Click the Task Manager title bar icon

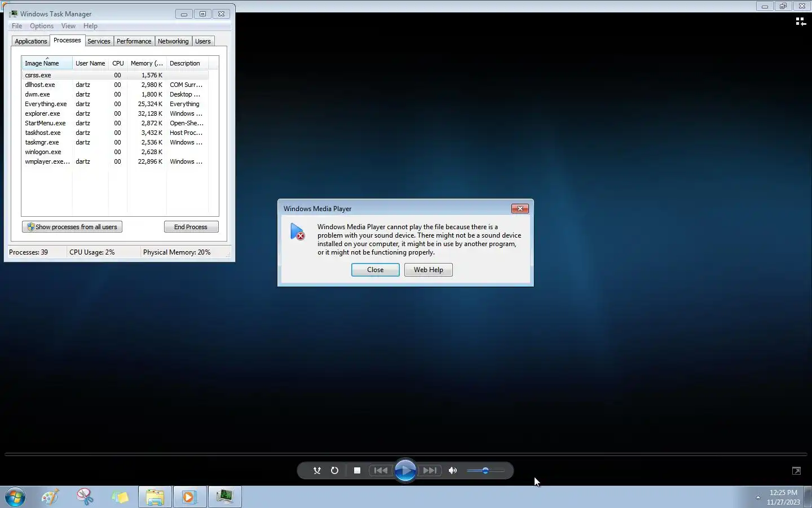(14, 14)
